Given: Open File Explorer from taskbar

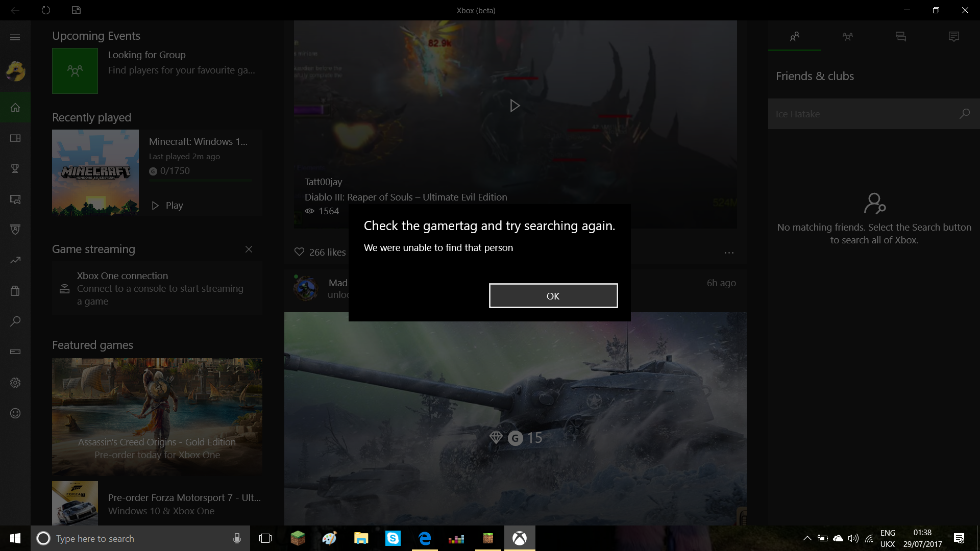Looking at the screenshot, I should [361, 538].
